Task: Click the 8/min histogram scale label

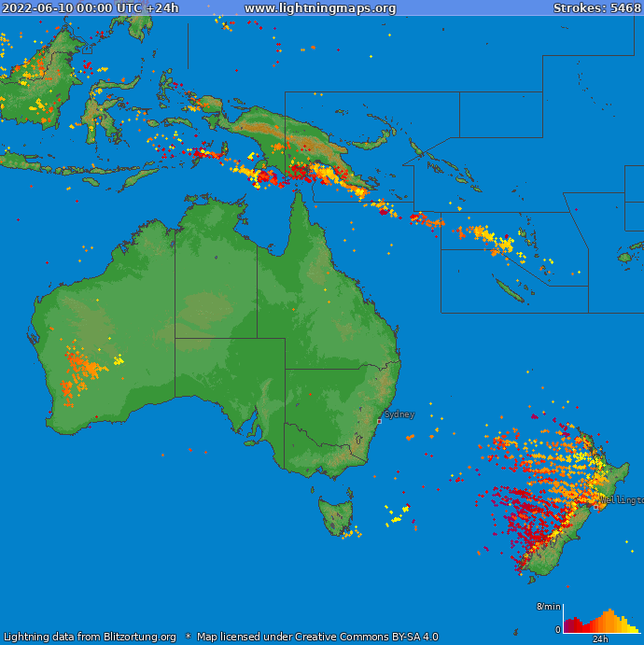Action: click(549, 607)
